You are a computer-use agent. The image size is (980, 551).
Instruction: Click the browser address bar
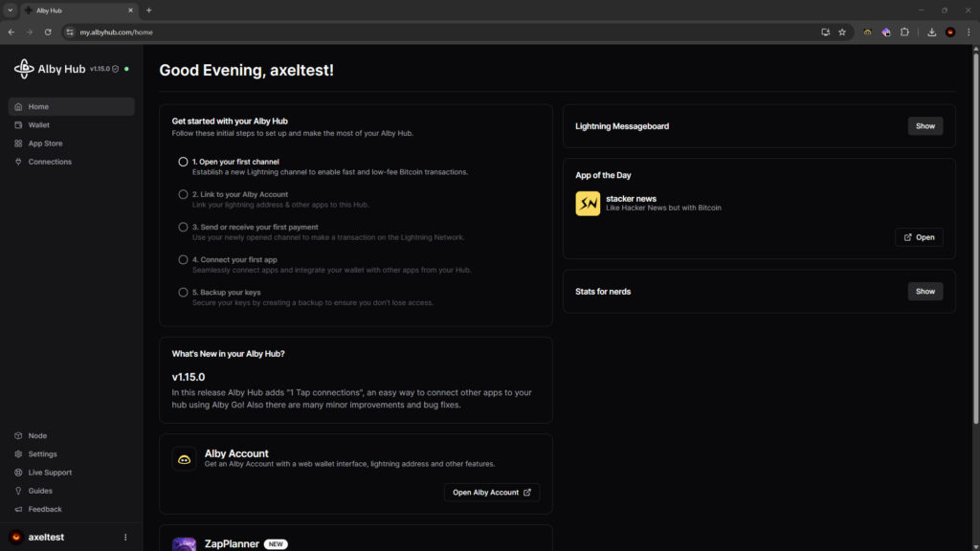tap(431, 32)
